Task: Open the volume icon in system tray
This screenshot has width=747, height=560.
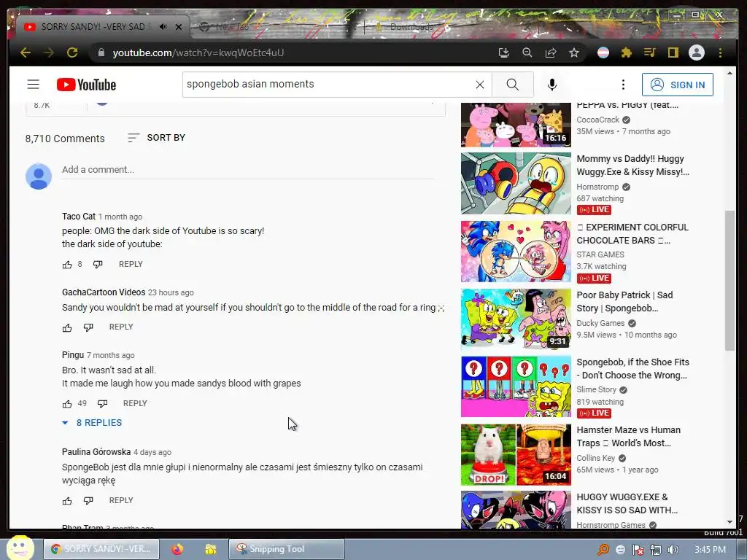Action: 673,550
